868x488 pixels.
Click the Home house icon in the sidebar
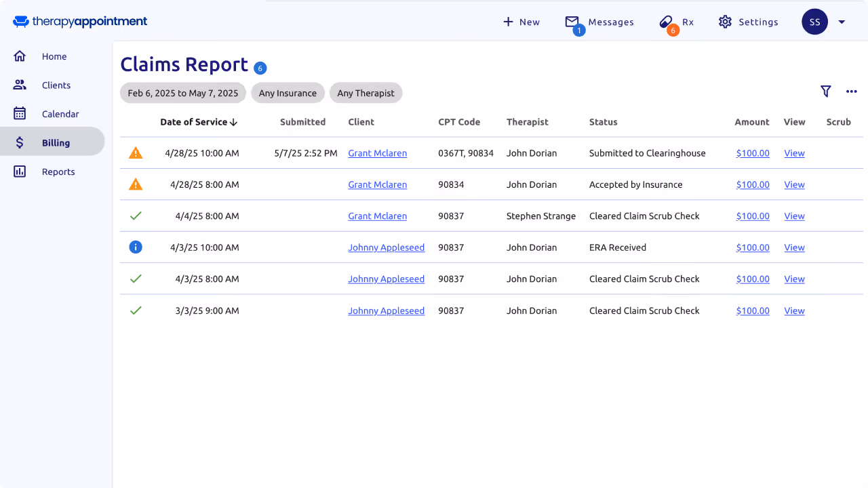tap(20, 56)
